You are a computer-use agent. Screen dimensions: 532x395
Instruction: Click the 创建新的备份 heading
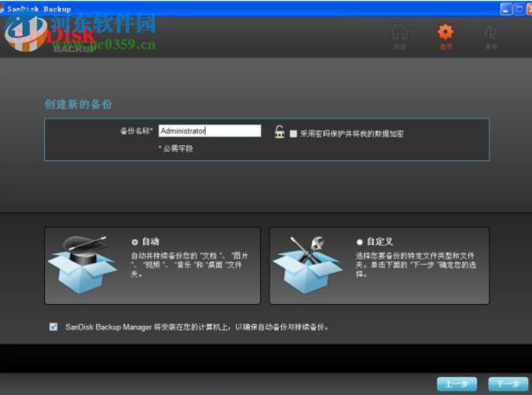[78, 104]
